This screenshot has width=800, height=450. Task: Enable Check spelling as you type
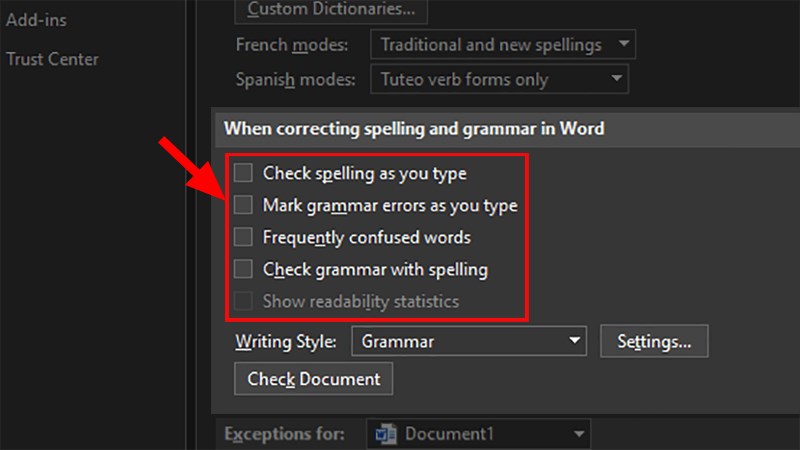pos(243,173)
